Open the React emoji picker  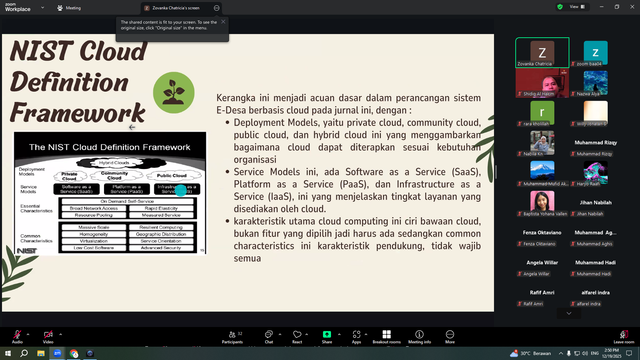tap(297, 337)
